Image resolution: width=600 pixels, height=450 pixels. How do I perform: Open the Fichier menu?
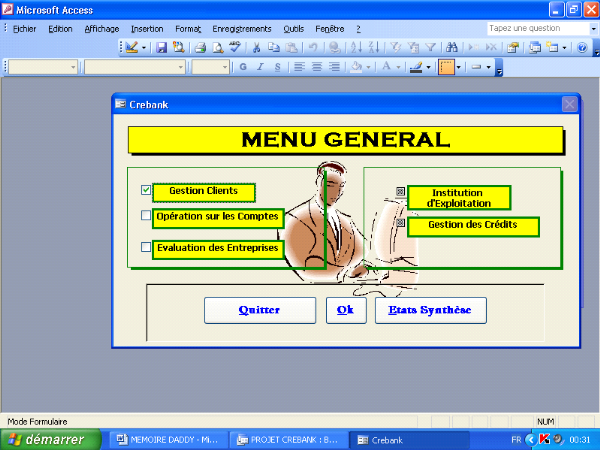pos(24,29)
